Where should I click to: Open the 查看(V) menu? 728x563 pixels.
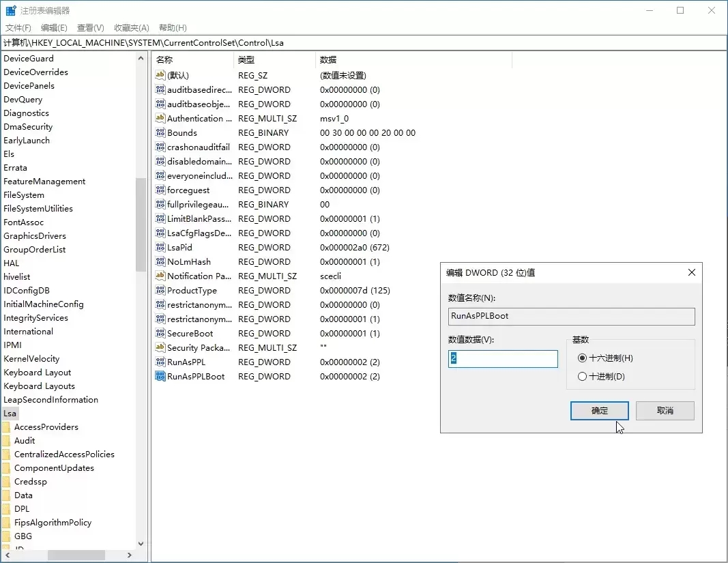(90, 27)
